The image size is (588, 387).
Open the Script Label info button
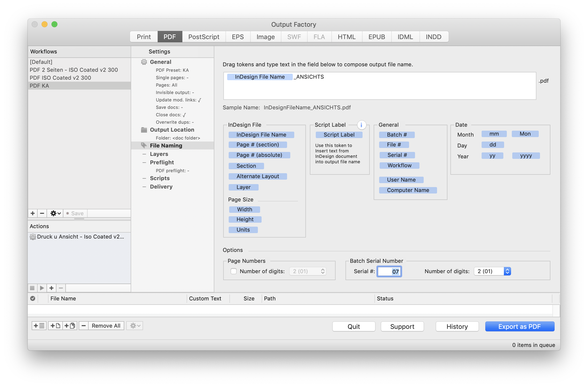361,125
